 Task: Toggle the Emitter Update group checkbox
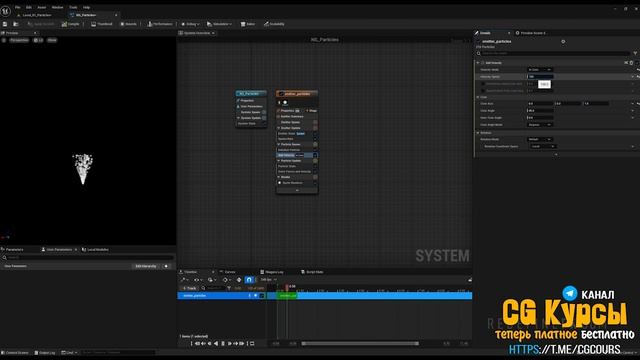click(315, 128)
